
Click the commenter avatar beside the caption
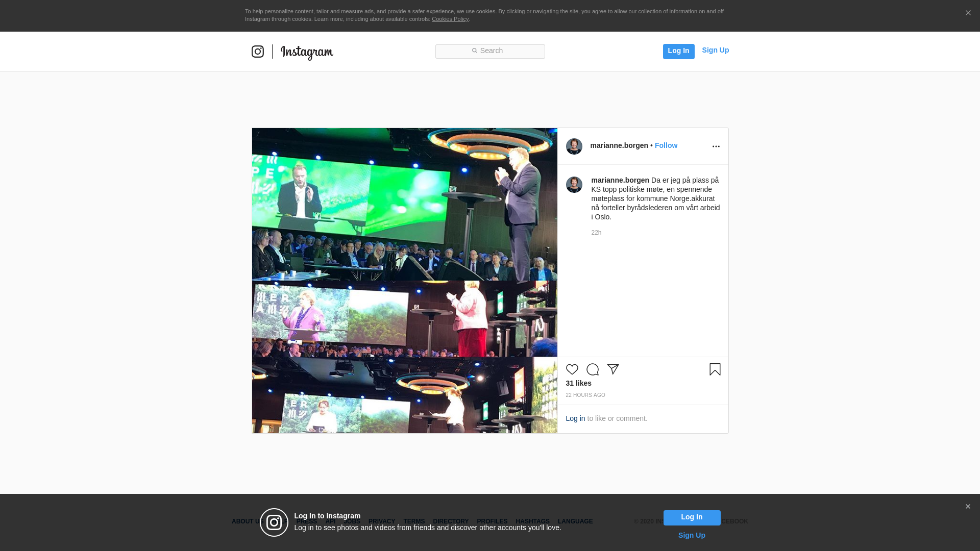click(574, 185)
